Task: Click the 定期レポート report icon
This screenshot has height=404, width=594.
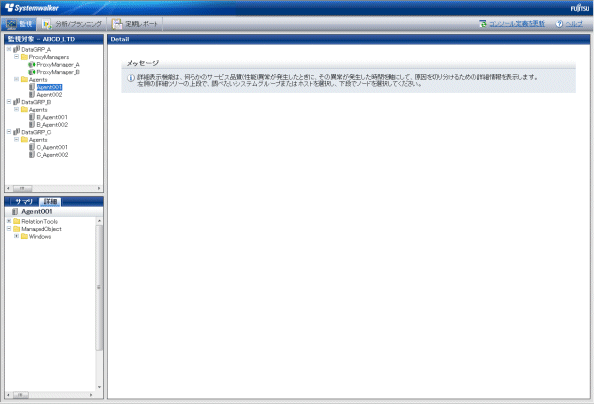Action: tap(117, 24)
